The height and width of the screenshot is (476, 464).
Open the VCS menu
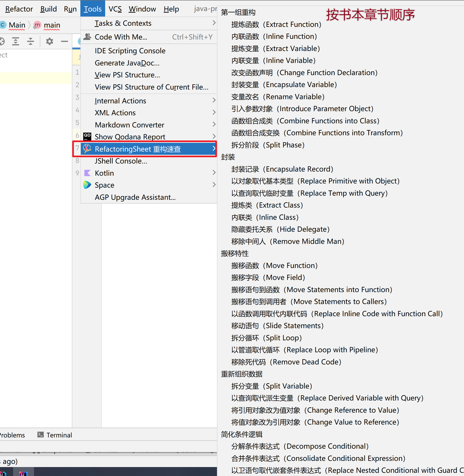click(115, 9)
